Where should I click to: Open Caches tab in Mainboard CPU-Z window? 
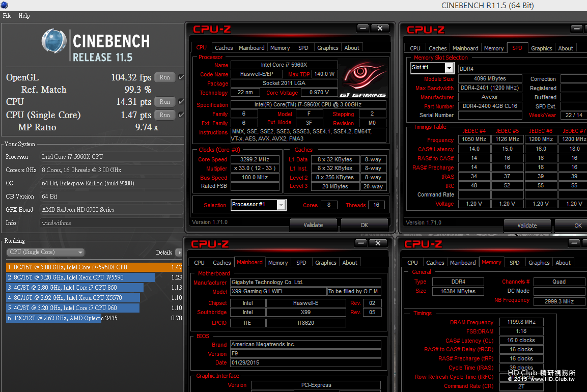(222, 263)
